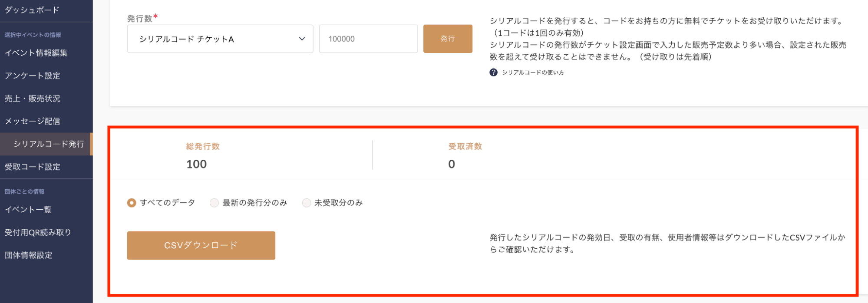Image resolution: width=868 pixels, height=303 pixels.
Task: Select the すべてのデータ radio button
Action: [x=132, y=203]
